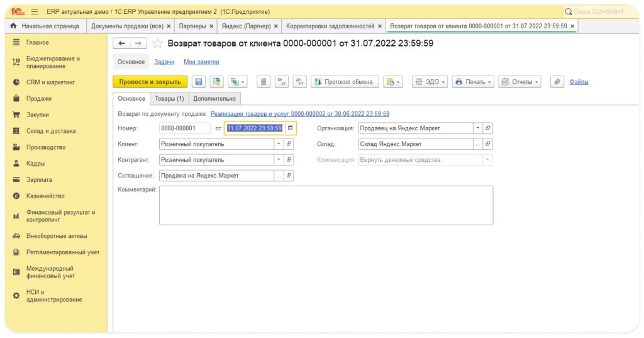
Task: Click the Протокол обмена button
Action: click(x=345, y=82)
